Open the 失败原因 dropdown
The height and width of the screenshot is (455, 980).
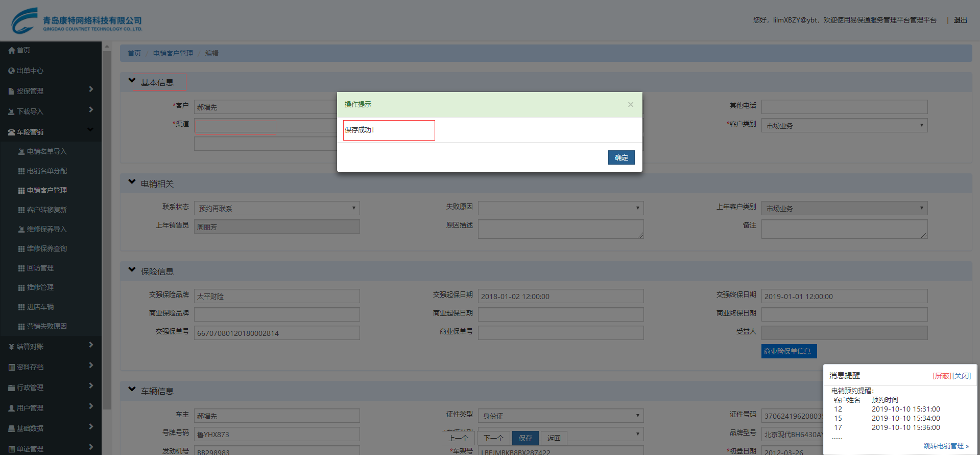(x=561, y=208)
